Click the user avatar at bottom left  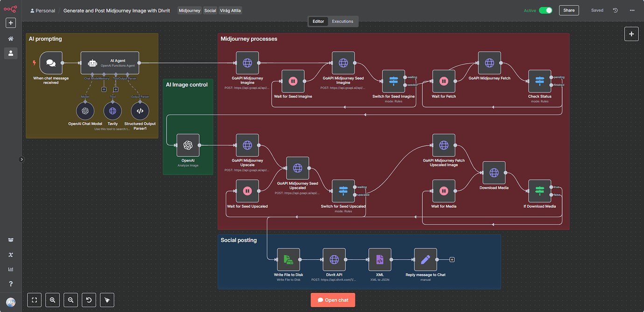11,301
